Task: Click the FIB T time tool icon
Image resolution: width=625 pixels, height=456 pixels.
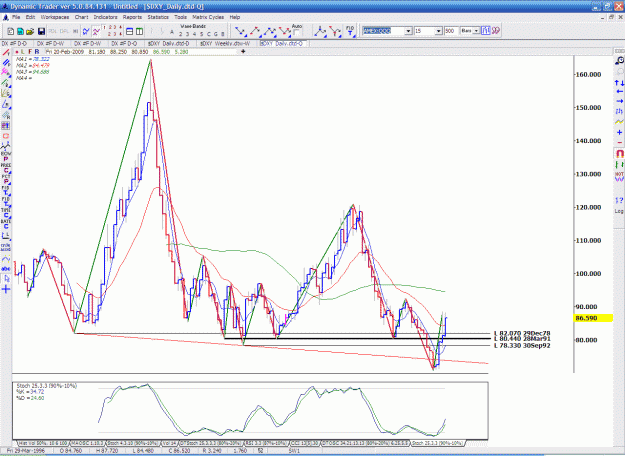Action: click(350, 31)
